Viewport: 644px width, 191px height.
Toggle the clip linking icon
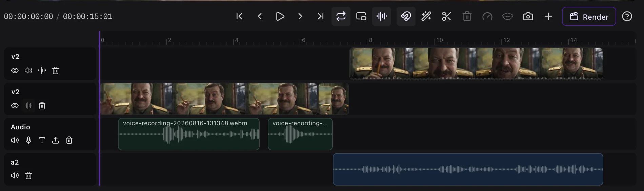406,16
